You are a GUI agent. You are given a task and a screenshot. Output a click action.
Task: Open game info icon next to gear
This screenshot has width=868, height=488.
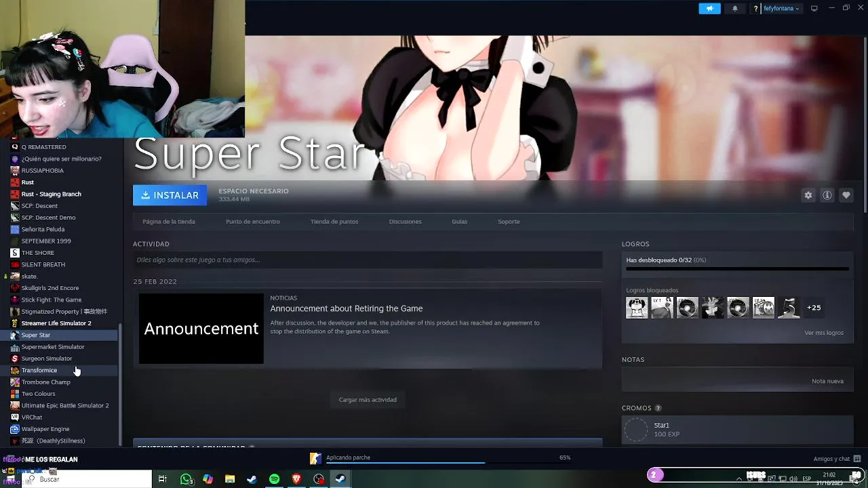tap(827, 195)
